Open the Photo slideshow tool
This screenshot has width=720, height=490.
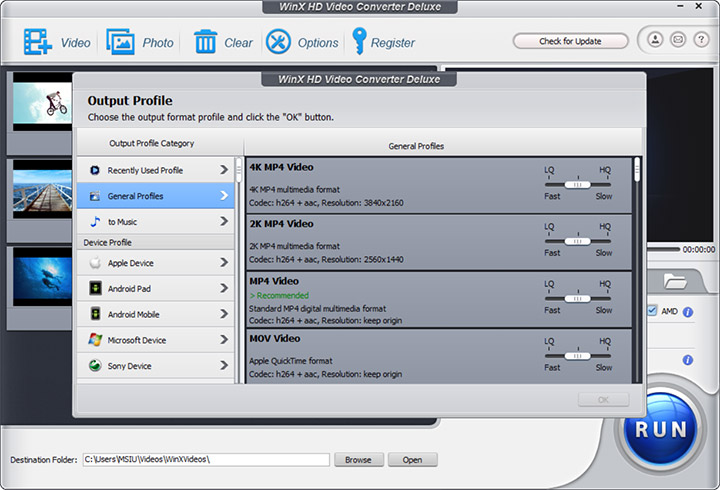pos(122,42)
